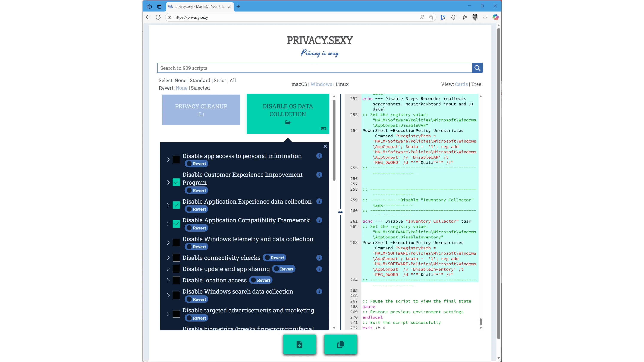Switch view to Tree
The image size is (644, 362).
476,84
